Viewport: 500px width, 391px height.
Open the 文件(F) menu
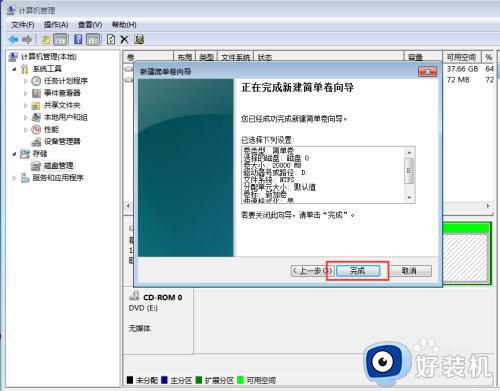(x=23, y=25)
